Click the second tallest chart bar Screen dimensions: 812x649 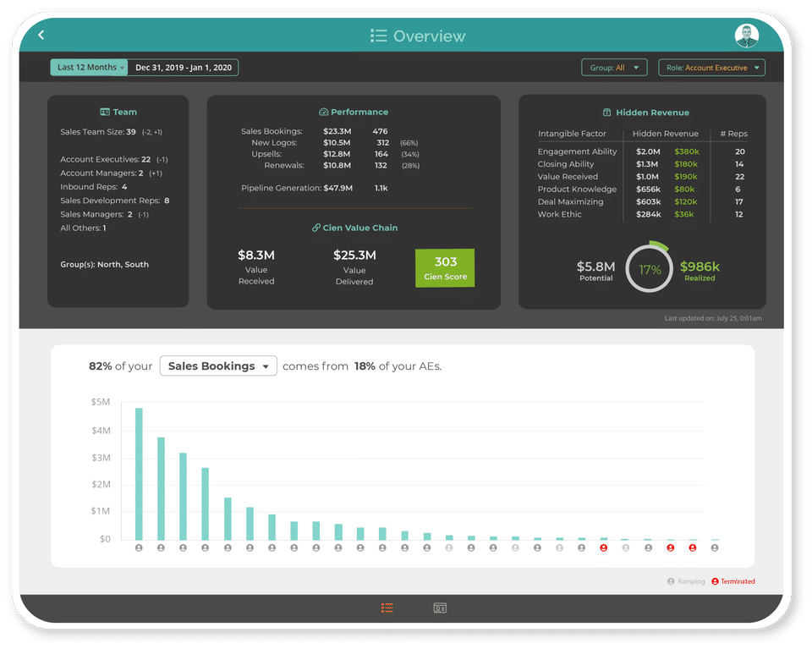coord(161,488)
